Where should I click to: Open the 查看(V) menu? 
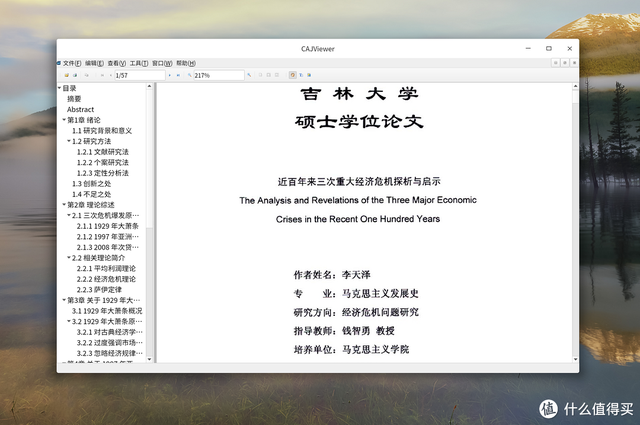[x=117, y=63]
